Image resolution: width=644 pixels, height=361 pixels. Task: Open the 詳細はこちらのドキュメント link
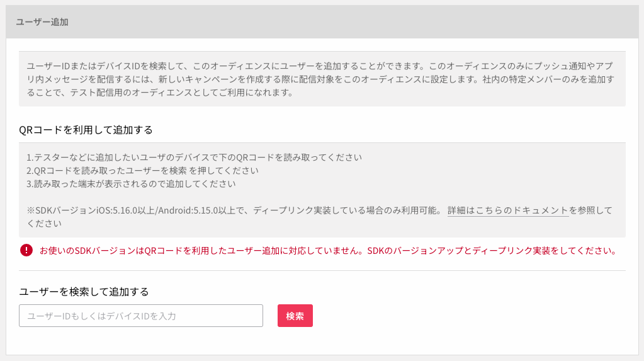click(507, 210)
